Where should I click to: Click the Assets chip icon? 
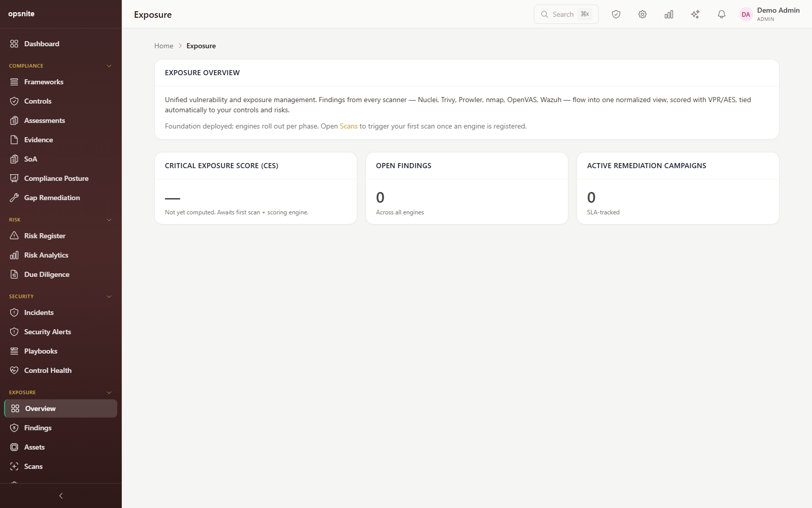coord(14,447)
